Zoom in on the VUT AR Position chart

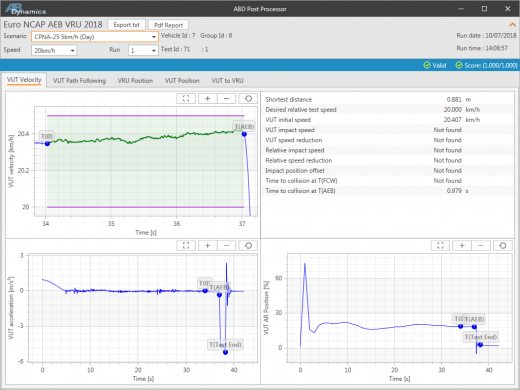(462, 246)
